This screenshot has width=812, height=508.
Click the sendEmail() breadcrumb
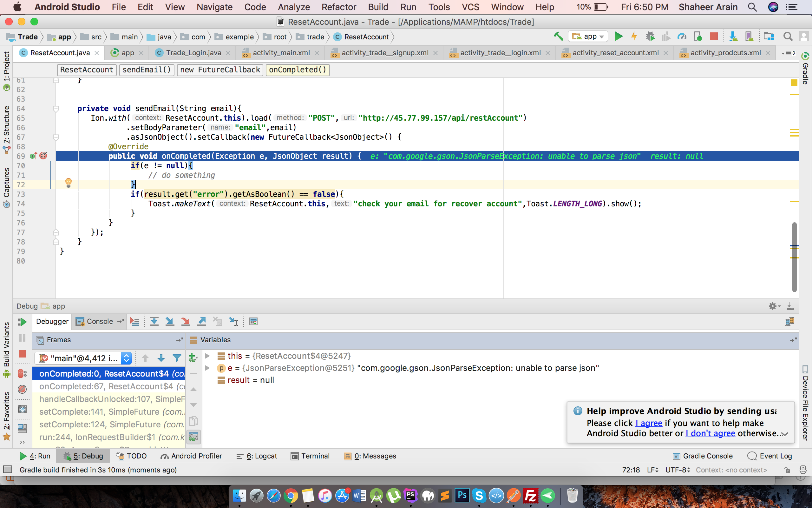[147, 70]
